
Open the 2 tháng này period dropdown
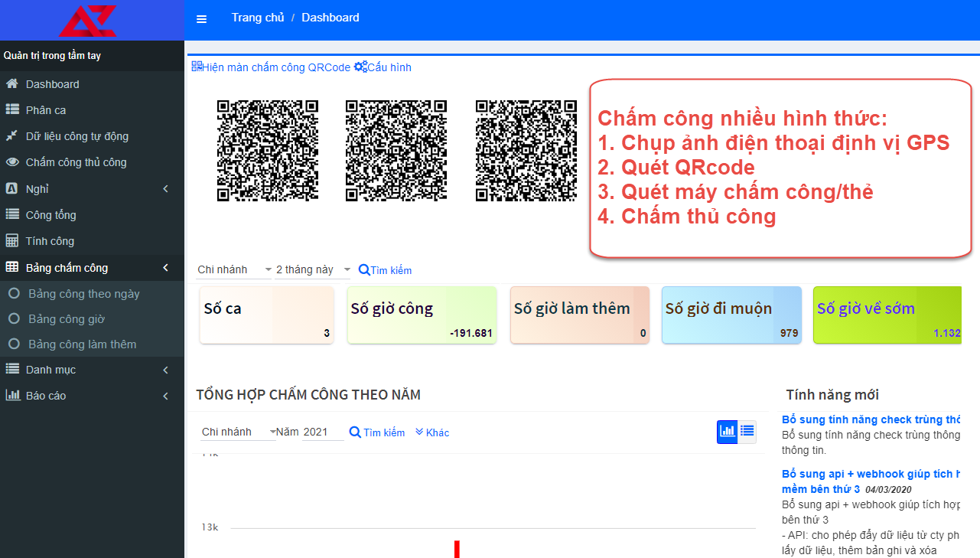[x=313, y=269]
